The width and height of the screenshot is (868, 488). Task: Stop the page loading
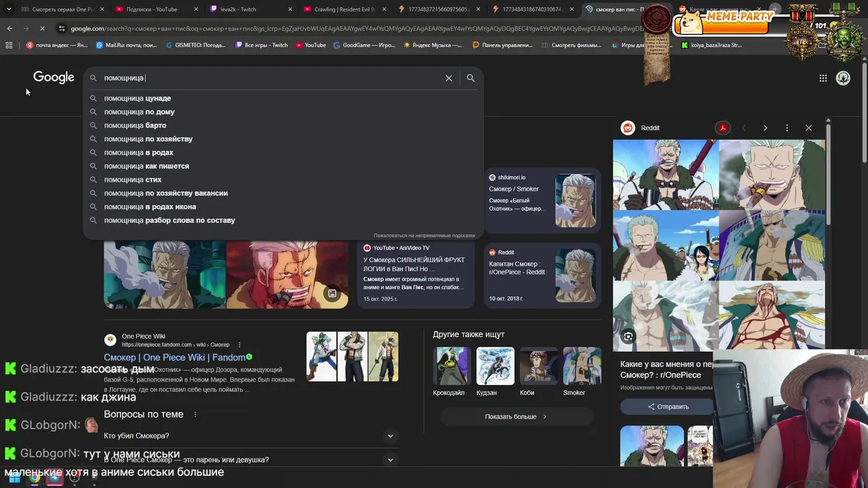click(41, 28)
